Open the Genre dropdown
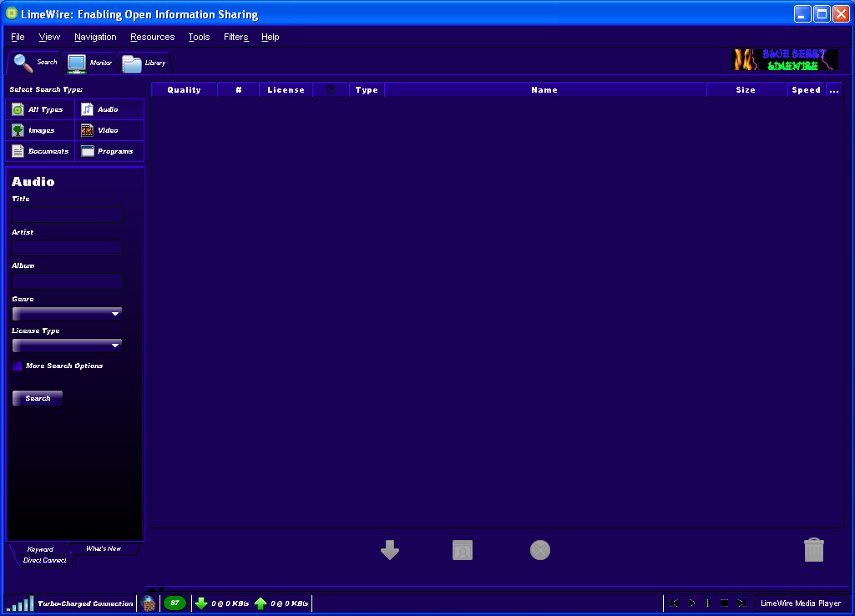 tap(67, 314)
